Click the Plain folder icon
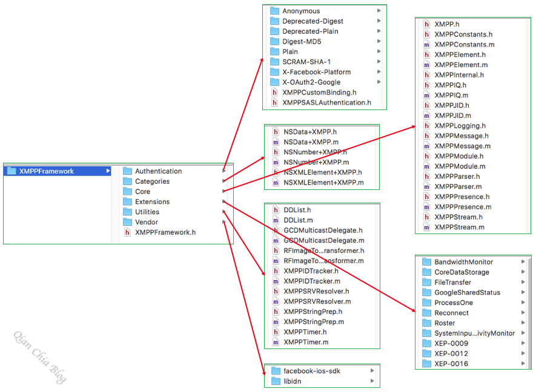536x392 pixels. (275, 51)
